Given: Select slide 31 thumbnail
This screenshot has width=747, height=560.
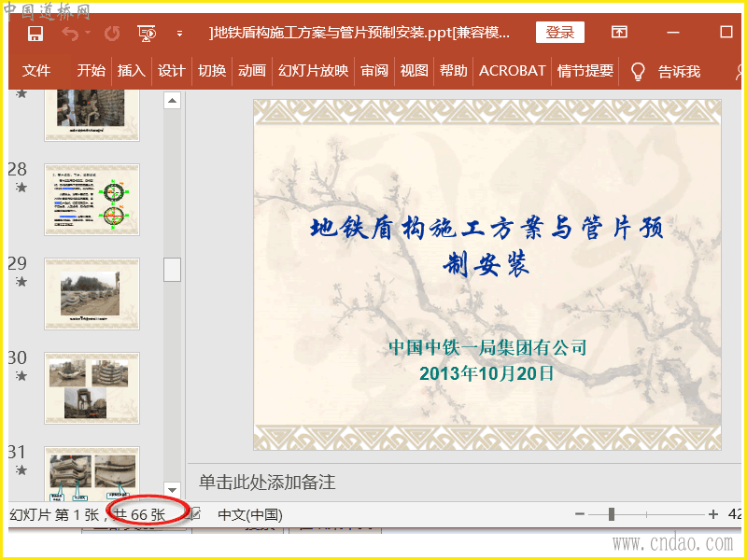Looking at the screenshot, I should pyautogui.click(x=92, y=473).
